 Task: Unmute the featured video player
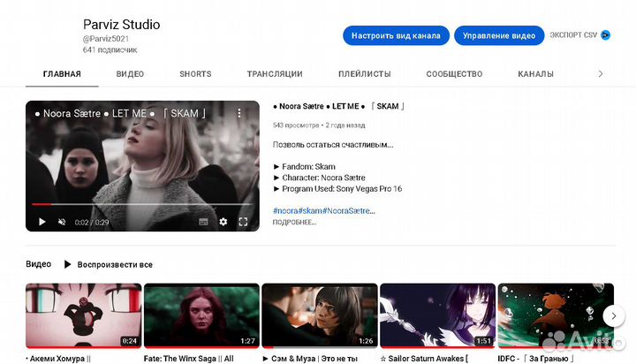(61, 222)
